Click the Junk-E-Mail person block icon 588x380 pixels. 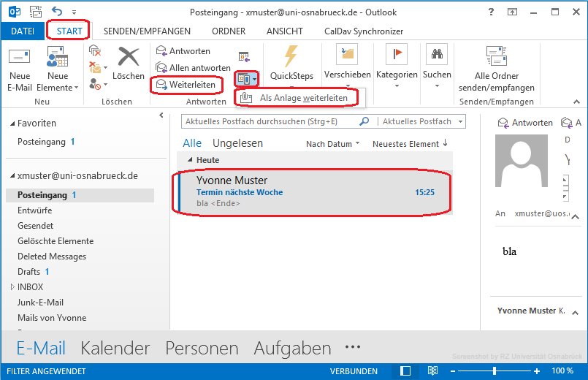(99, 84)
